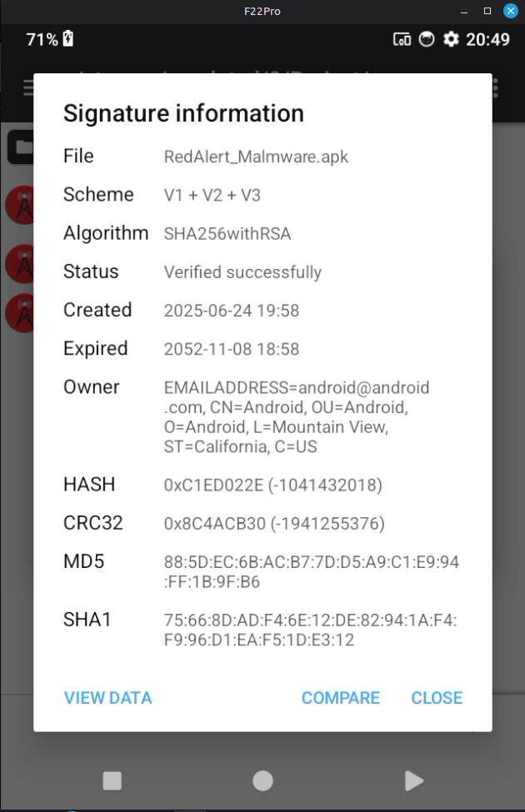
Task: Click the screen cast status icon
Action: click(x=402, y=39)
